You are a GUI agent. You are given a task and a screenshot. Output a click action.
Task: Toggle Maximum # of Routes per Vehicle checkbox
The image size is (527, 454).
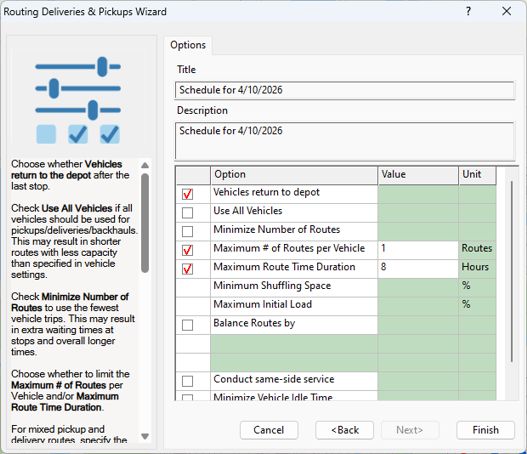[x=187, y=250]
